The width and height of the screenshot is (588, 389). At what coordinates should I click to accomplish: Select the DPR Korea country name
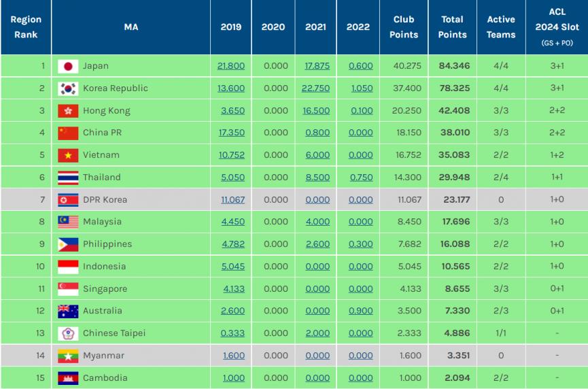tap(105, 200)
